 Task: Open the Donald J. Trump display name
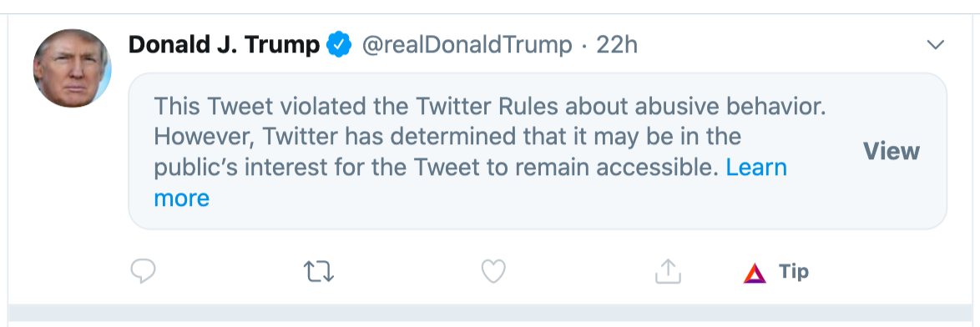[x=224, y=45]
